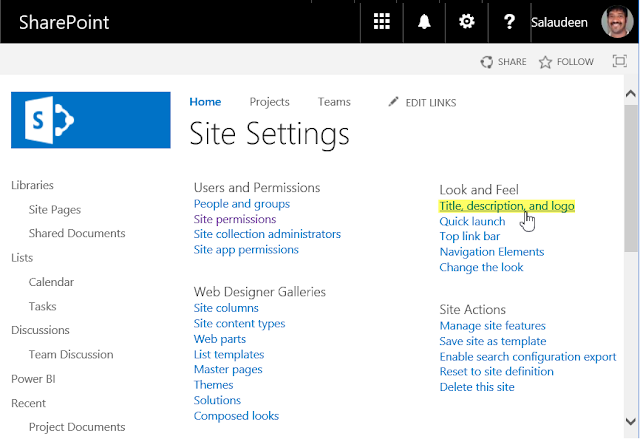The width and height of the screenshot is (640, 439).
Task: Click Salaudeen's profile picture
Action: point(617,22)
